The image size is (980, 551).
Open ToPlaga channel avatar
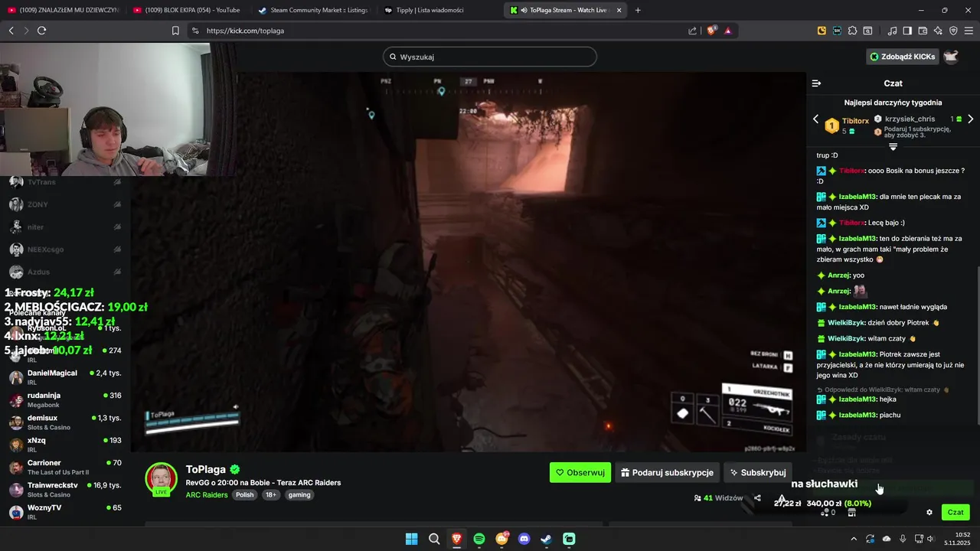(x=161, y=478)
